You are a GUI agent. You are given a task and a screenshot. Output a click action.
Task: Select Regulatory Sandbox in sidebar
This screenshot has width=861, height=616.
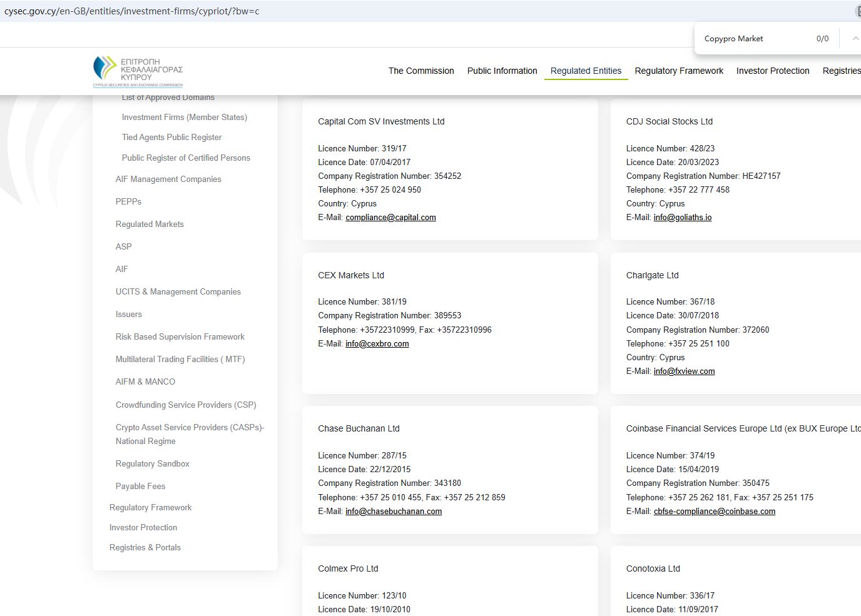click(x=152, y=464)
